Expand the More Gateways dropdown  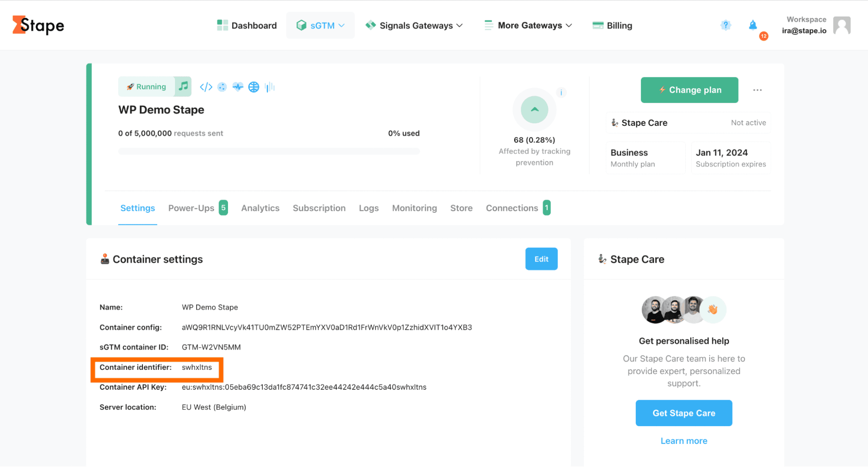click(528, 26)
